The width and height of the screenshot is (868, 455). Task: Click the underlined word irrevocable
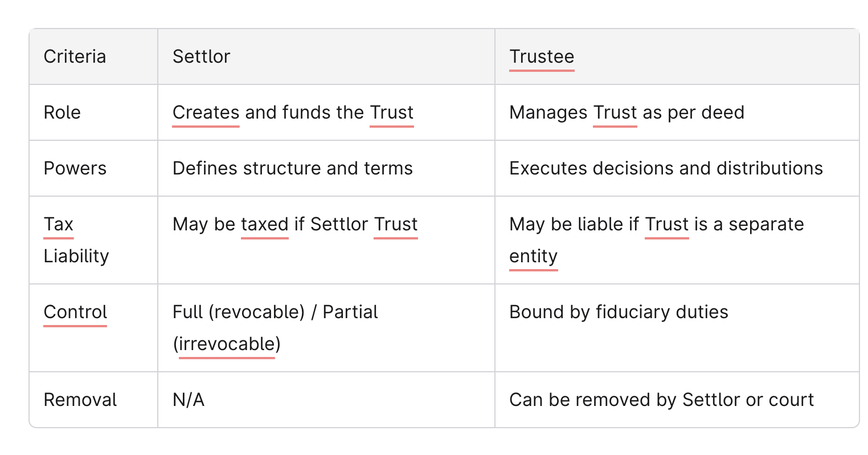(x=227, y=344)
